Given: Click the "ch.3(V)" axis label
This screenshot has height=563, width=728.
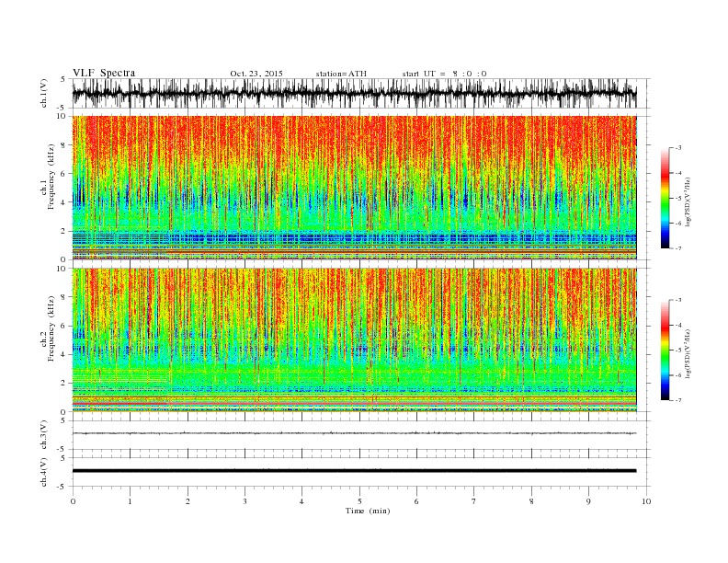Looking at the screenshot, I should click(44, 435).
